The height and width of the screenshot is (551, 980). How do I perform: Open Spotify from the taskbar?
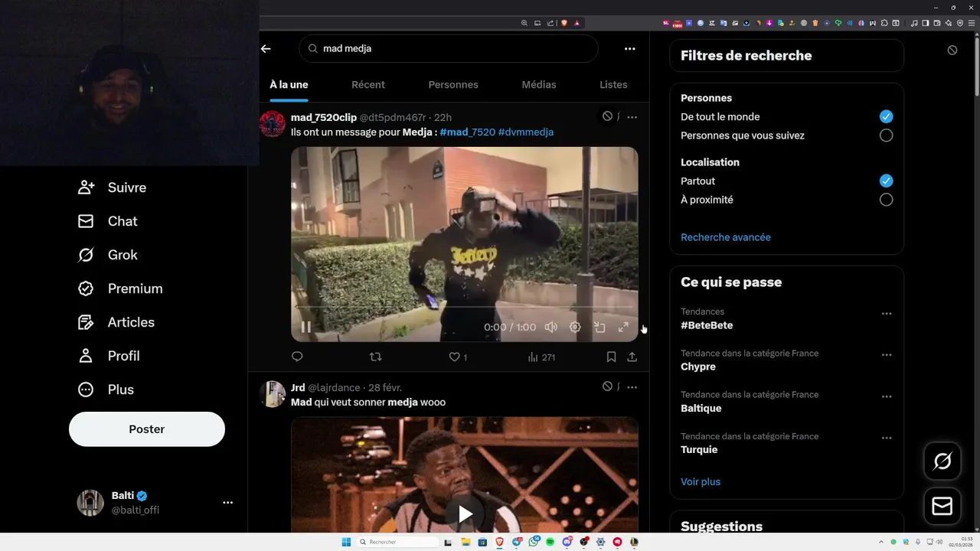coord(550,542)
